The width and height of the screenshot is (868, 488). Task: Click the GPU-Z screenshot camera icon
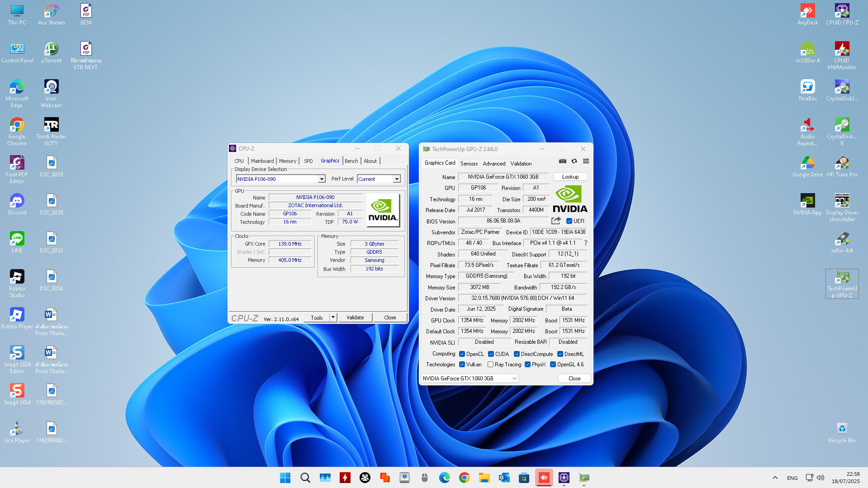pos(562,161)
